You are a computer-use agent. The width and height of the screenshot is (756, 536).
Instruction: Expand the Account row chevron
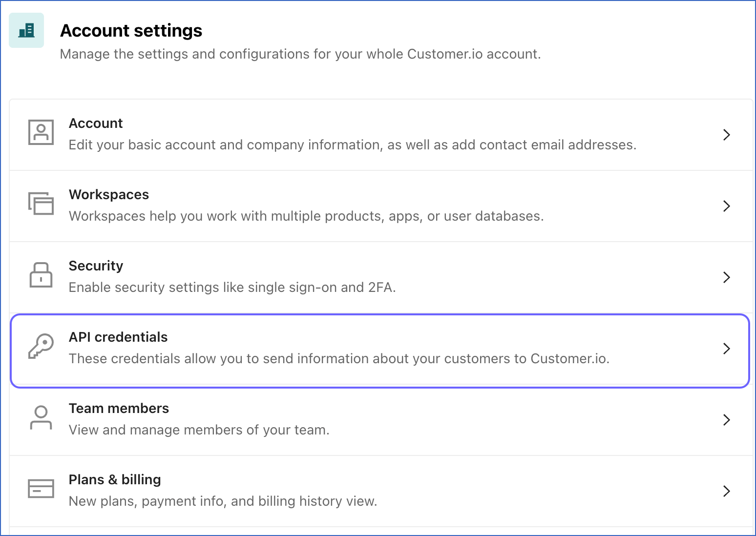coord(727,135)
